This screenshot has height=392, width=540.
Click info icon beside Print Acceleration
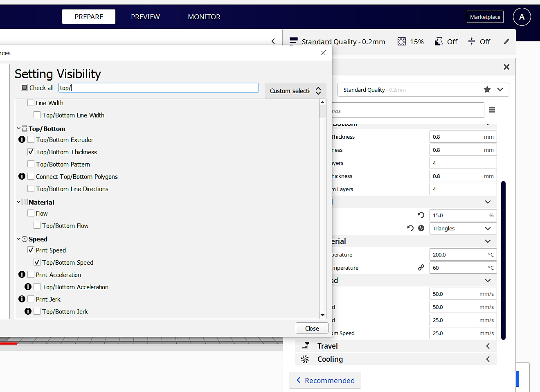coord(22,275)
